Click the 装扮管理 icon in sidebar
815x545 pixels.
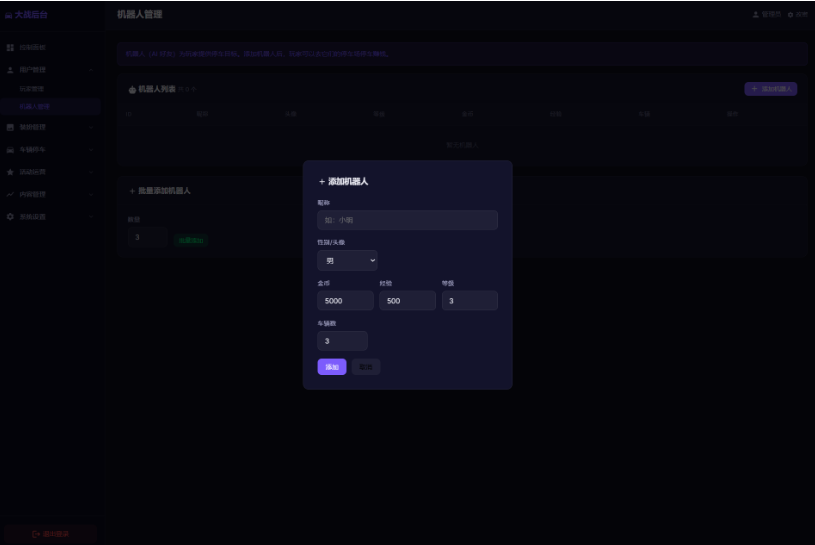point(10,127)
